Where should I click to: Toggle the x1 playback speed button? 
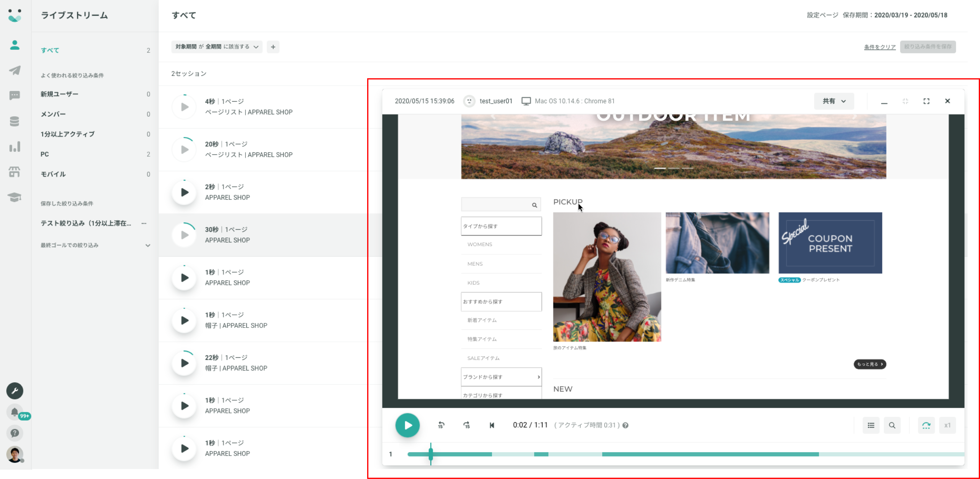click(x=947, y=425)
